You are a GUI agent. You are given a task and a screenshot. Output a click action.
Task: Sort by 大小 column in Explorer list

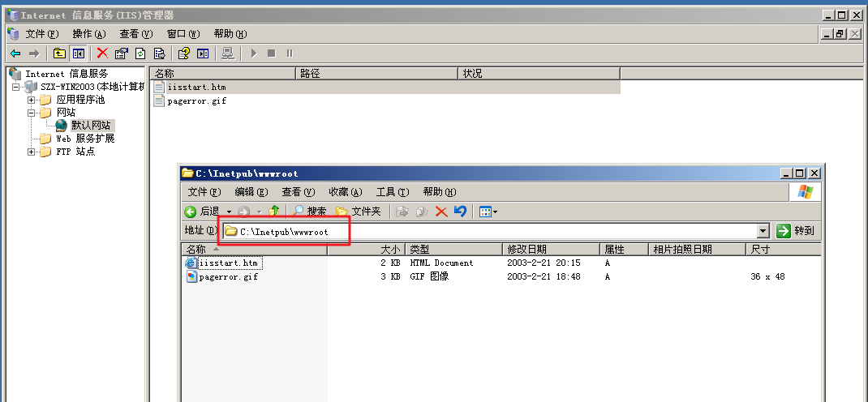(367, 250)
